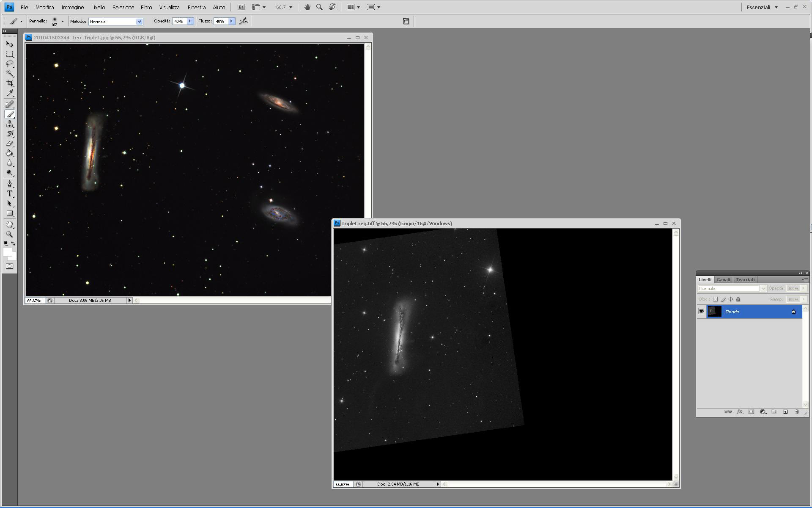This screenshot has width=812, height=508.
Task: Select the Lasso tool
Action: (x=9, y=64)
